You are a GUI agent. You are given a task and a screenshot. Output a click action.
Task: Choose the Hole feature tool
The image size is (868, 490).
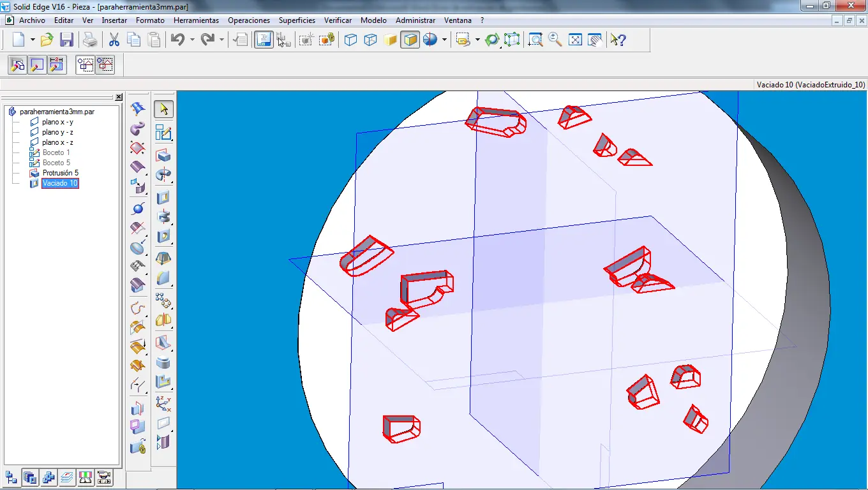163,237
